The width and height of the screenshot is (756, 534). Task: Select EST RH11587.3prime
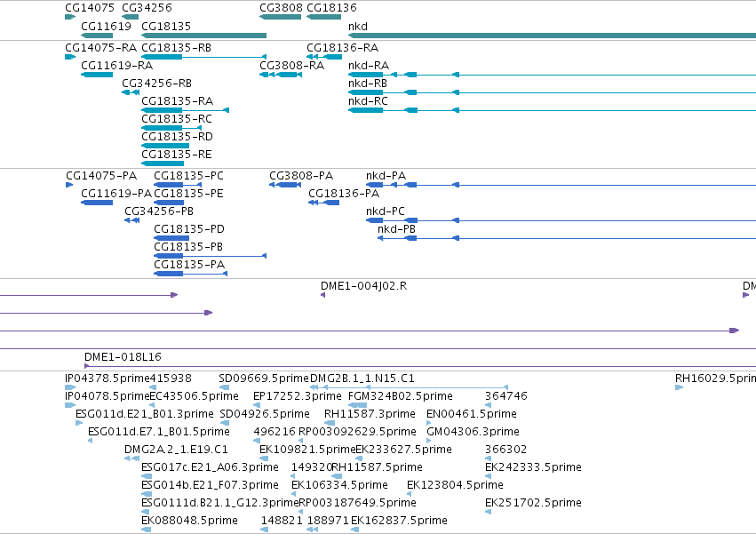tap(370, 414)
